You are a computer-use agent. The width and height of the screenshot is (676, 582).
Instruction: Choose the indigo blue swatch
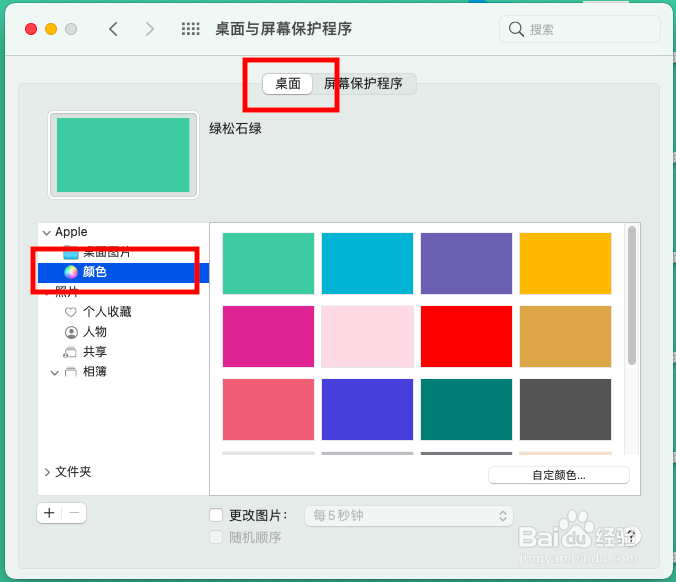click(367, 410)
